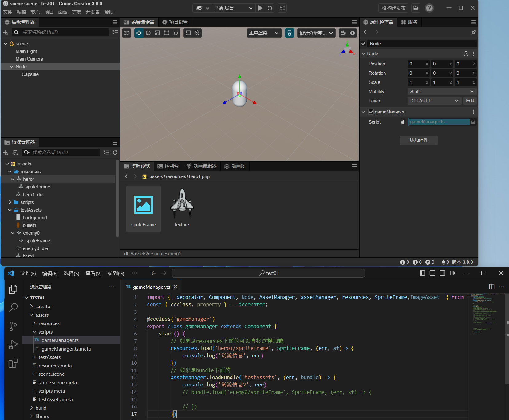Open the 节点 menu

pyautogui.click(x=35, y=12)
